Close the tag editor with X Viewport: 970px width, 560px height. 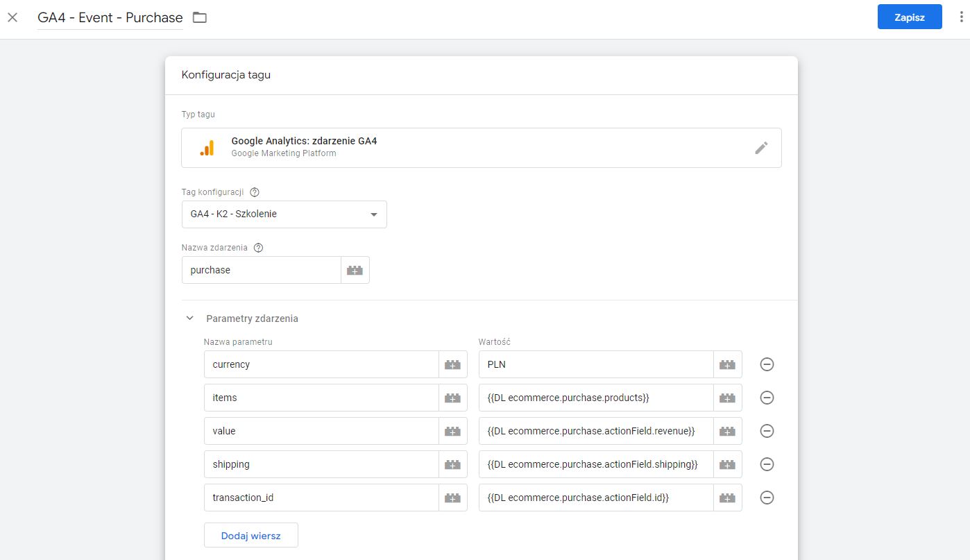[x=12, y=17]
